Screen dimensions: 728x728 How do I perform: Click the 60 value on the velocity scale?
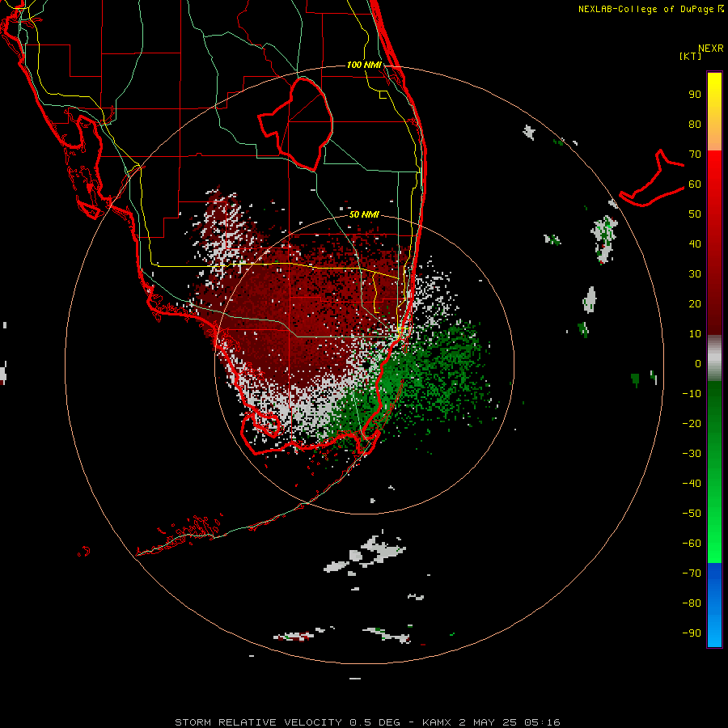695,184
